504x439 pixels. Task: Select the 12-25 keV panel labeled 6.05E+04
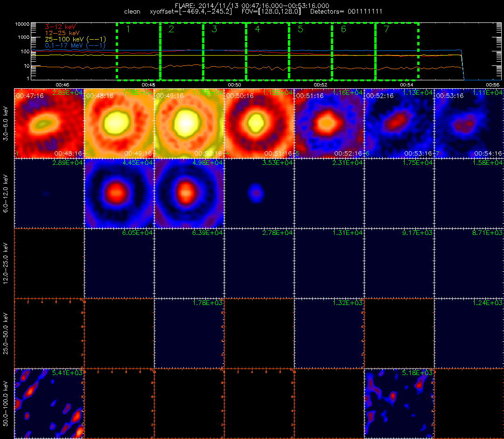tap(119, 264)
